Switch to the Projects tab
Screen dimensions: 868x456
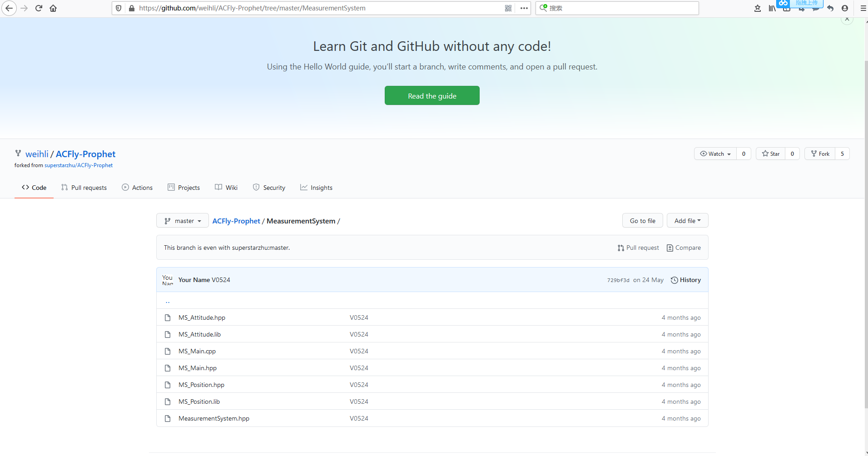tap(184, 188)
